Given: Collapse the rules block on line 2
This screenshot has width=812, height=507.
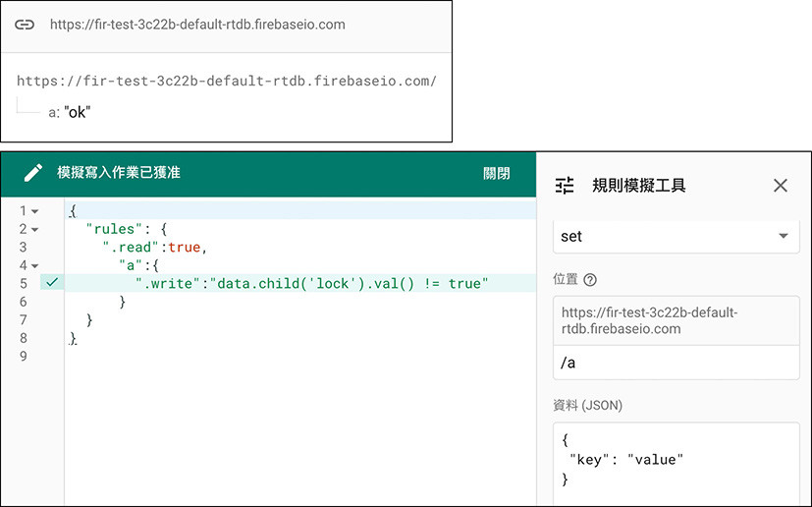Looking at the screenshot, I should tap(34, 230).
